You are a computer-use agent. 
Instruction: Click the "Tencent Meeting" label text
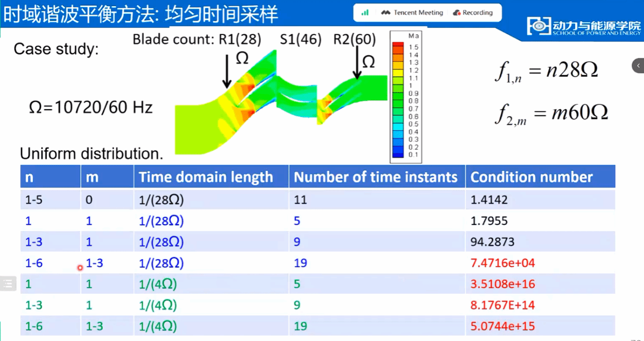(418, 13)
